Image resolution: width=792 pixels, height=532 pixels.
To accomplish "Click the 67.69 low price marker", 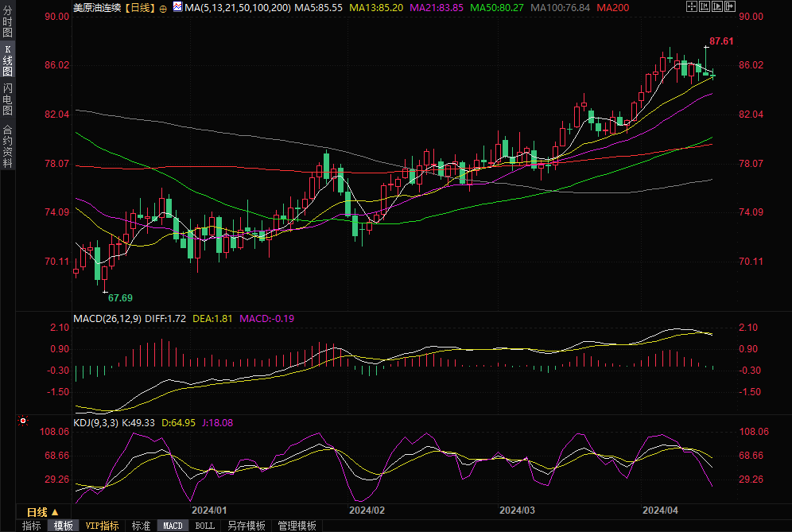I will point(120,297).
